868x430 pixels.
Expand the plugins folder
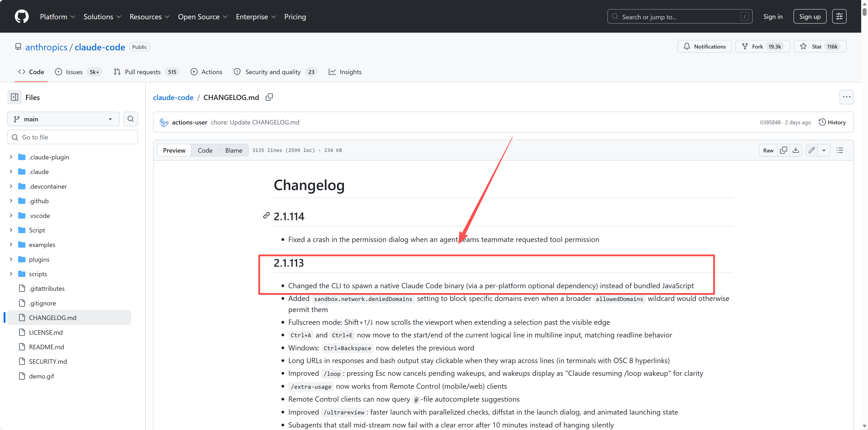tap(11, 259)
